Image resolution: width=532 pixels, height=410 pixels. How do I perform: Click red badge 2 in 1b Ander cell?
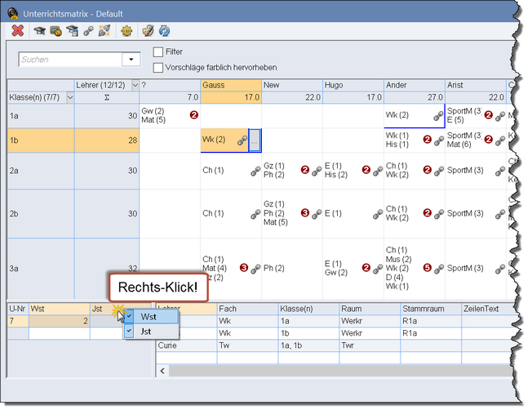pos(428,140)
